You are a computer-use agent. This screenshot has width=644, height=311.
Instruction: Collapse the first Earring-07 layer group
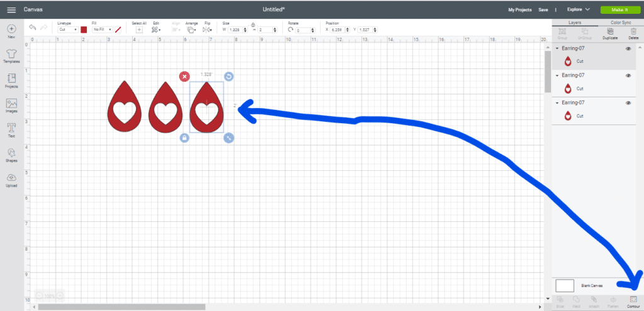coord(557,48)
